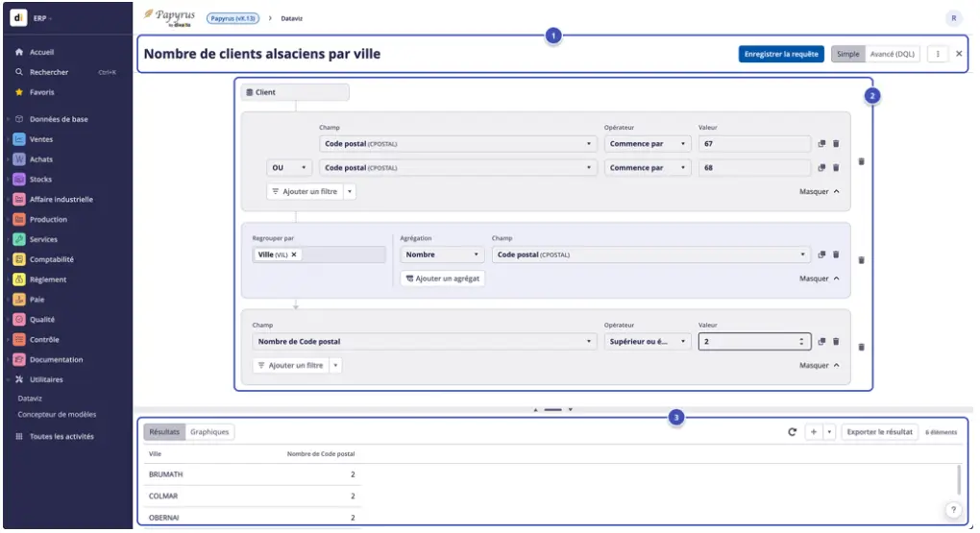
Task: Open Concepteur de modèles in sidebar
Action: 57,415
